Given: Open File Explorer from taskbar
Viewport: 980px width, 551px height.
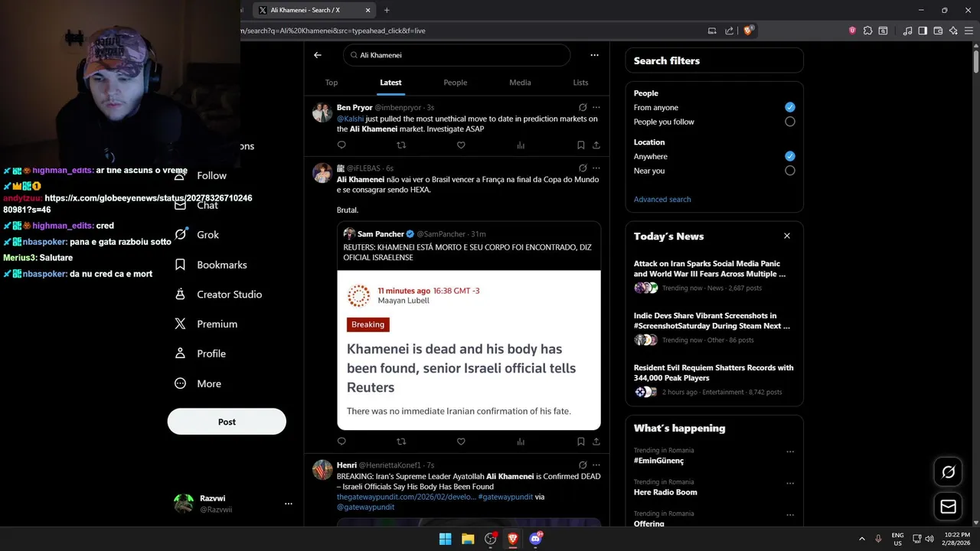Looking at the screenshot, I should click(x=468, y=539).
